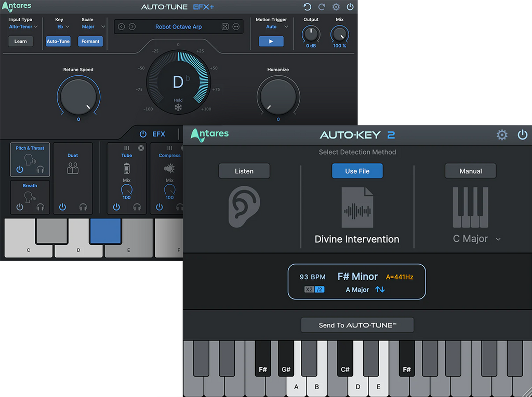
Task: Grab the Compress module drag handle
Action: point(170,148)
